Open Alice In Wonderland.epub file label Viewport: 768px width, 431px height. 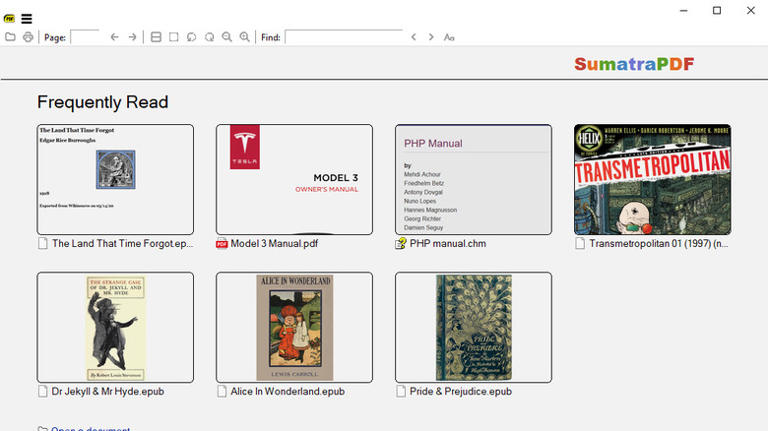coord(287,391)
